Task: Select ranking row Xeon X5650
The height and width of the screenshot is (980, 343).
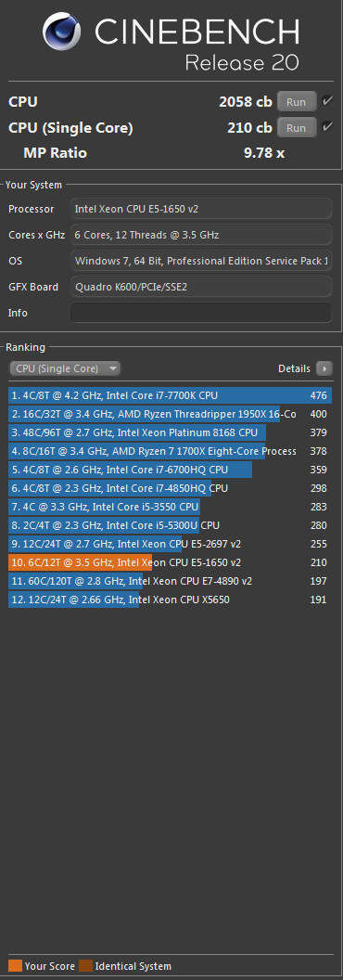Action: [170, 600]
